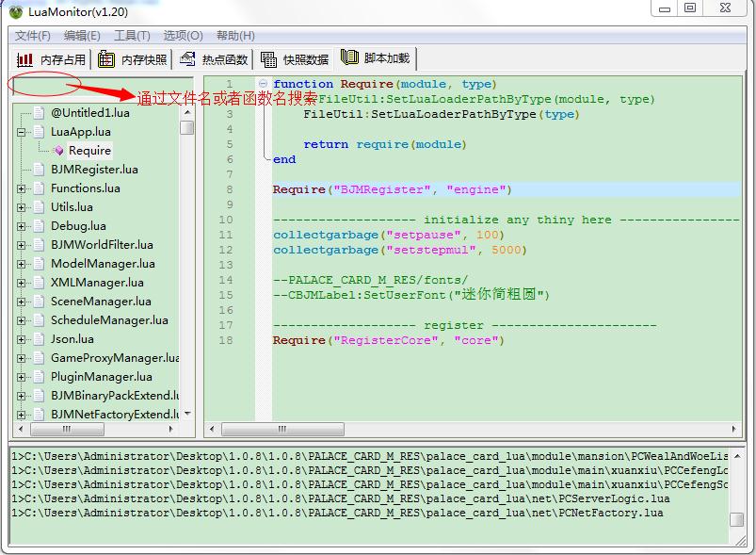Click the Json.lua file icon

(x=39, y=338)
